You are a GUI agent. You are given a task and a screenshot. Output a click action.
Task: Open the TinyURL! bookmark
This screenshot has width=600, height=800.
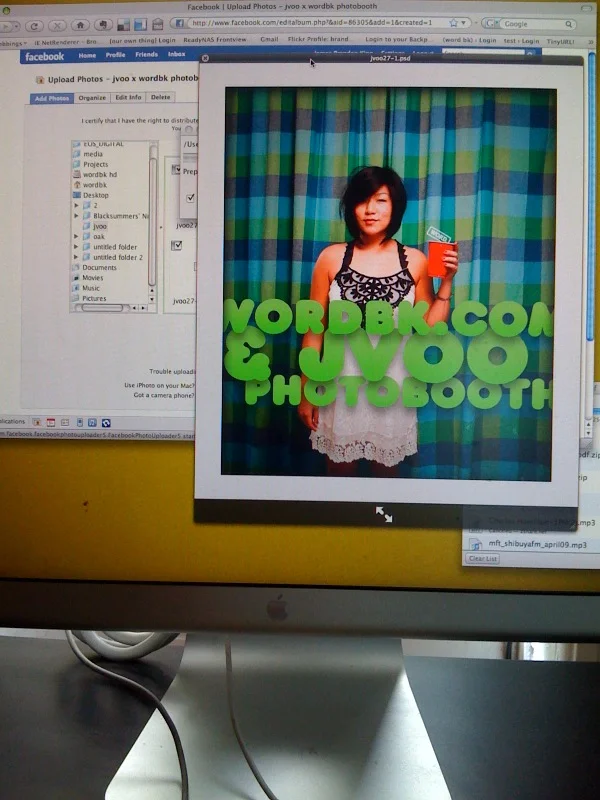560,41
